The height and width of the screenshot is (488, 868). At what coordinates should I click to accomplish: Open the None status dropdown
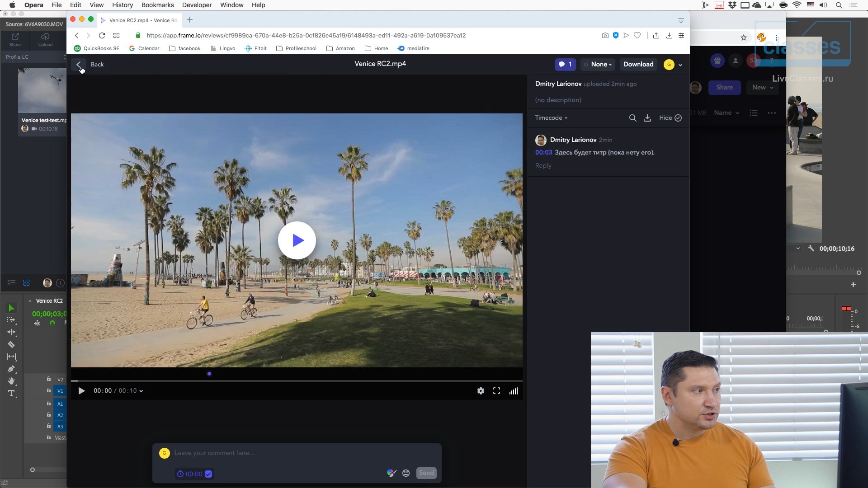click(x=598, y=64)
